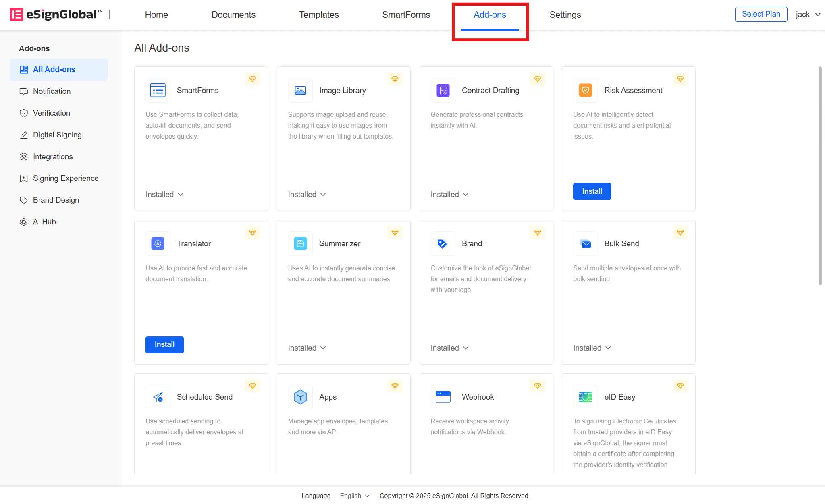
Task: Open the SmartForms add-on icon
Action: pos(158,90)
